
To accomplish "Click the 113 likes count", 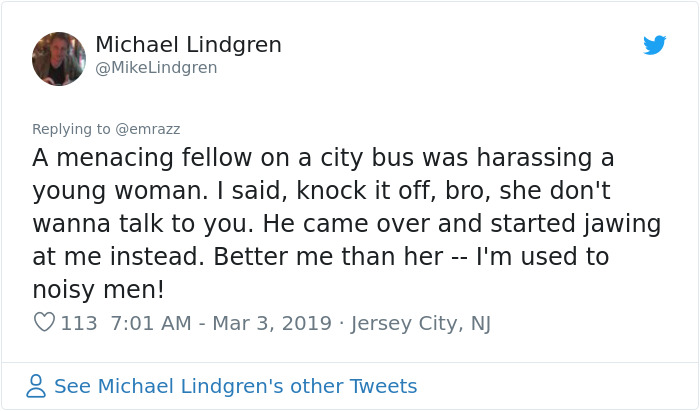I will tap(79, 323).
